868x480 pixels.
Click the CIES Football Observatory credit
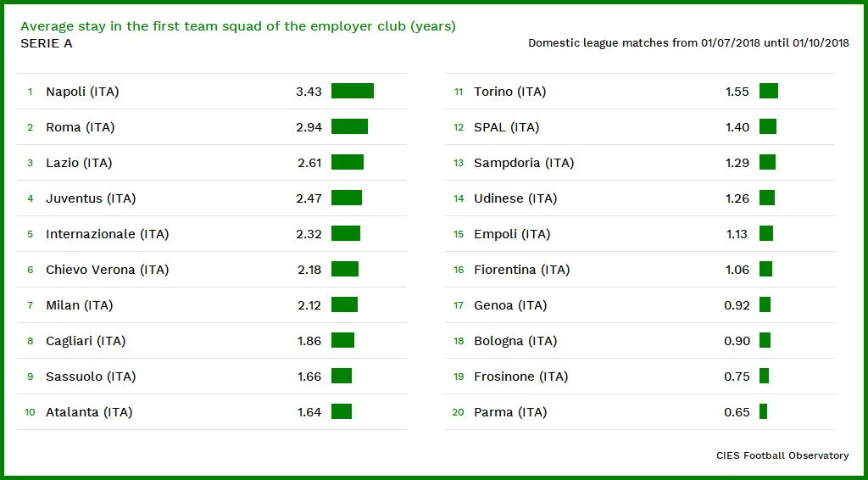[x=782, y=455]
